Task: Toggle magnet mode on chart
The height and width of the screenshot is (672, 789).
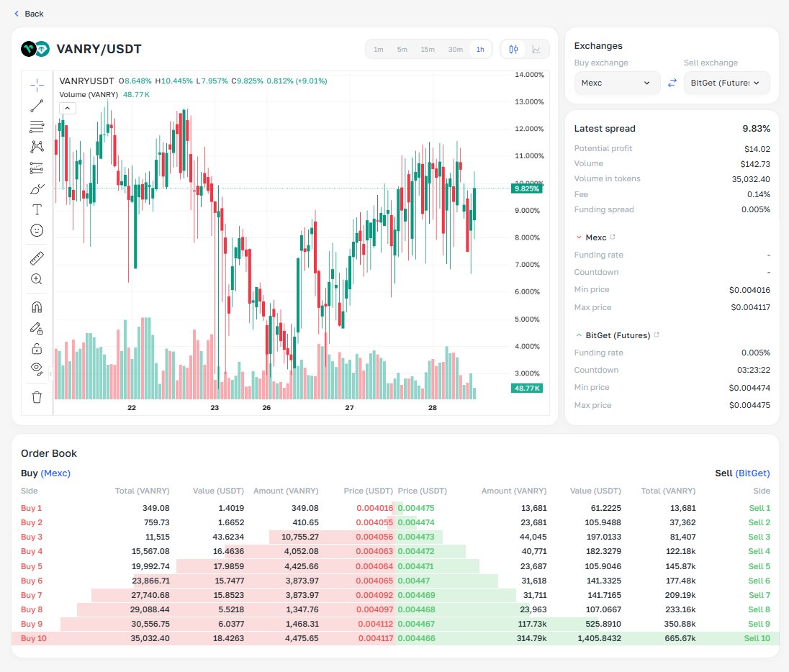Action: [x=37, y=307]
